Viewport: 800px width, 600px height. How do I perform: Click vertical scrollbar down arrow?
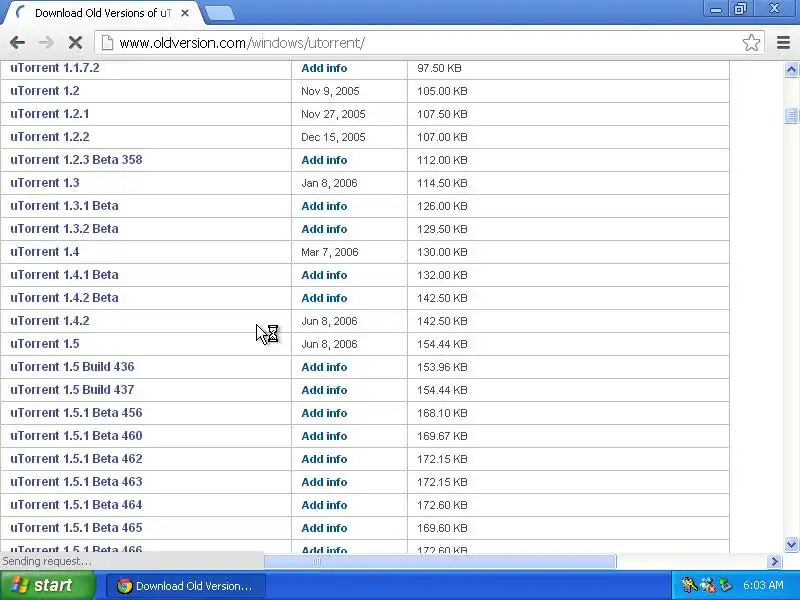[x=791, y=544]
